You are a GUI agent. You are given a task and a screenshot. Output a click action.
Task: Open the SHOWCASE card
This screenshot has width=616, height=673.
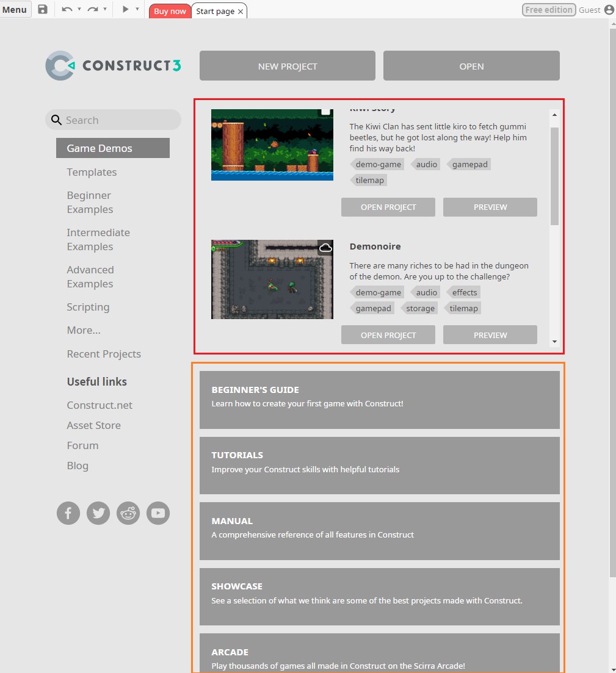click(379, 597)
